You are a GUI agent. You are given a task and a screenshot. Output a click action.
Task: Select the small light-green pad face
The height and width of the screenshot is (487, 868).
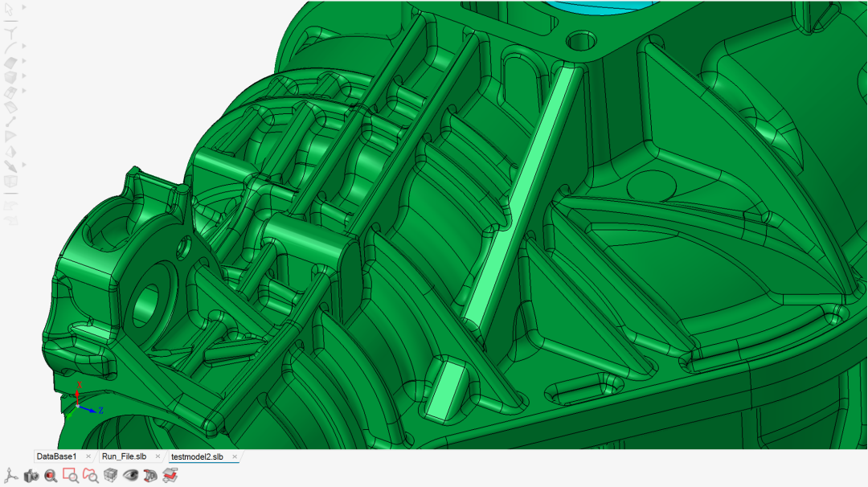[x=444, y=389]
